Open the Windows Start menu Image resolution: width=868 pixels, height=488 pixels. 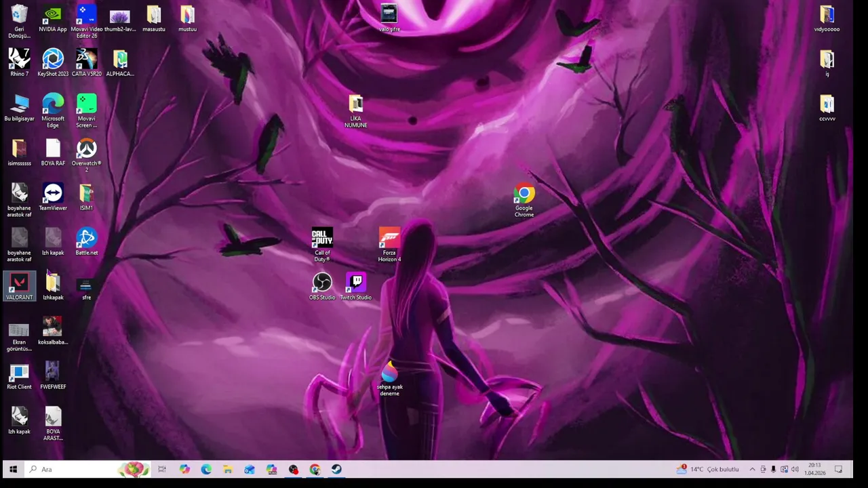(x=13, y=469)
